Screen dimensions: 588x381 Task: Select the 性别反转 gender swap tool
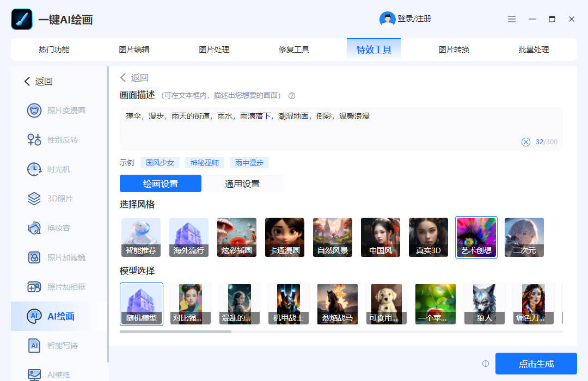point(52,140)
